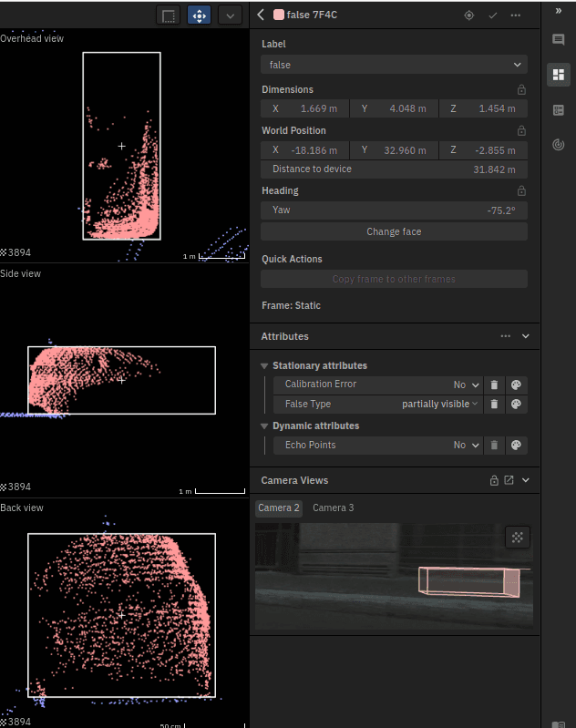Edit the Dimensions Y value 4.048 m
This screenshot has width=576, height=728.
point(394,108)
